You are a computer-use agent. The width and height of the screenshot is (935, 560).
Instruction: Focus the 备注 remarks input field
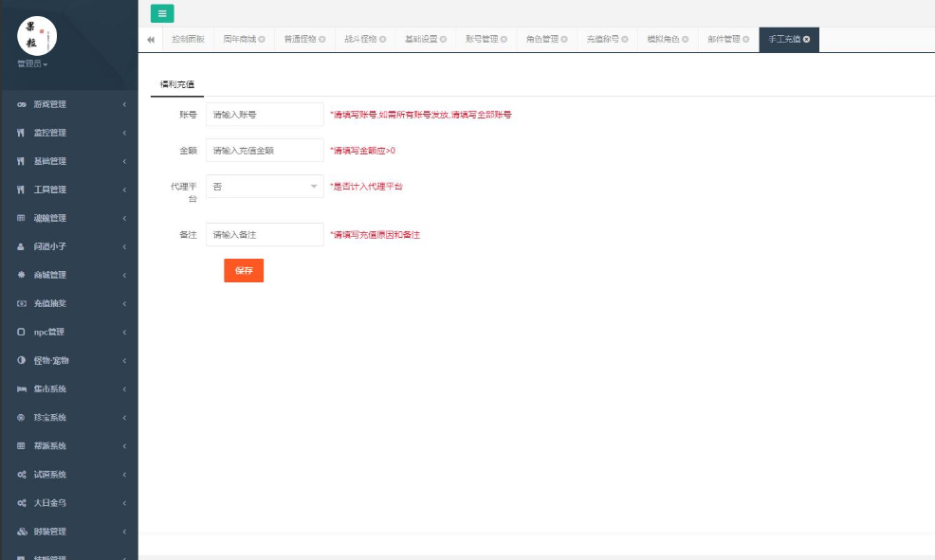pyautogui.click(x=265, y=234)
